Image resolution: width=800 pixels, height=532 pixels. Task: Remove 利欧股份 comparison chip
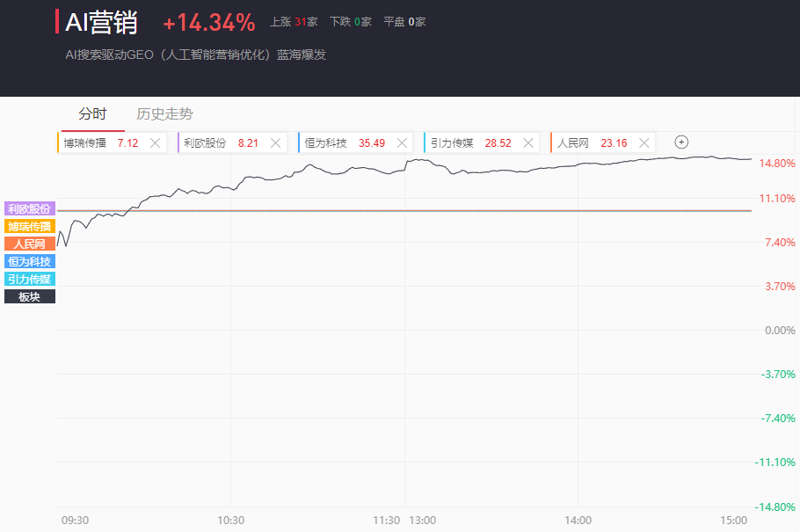pyautogui.click(x=276, y=142)
